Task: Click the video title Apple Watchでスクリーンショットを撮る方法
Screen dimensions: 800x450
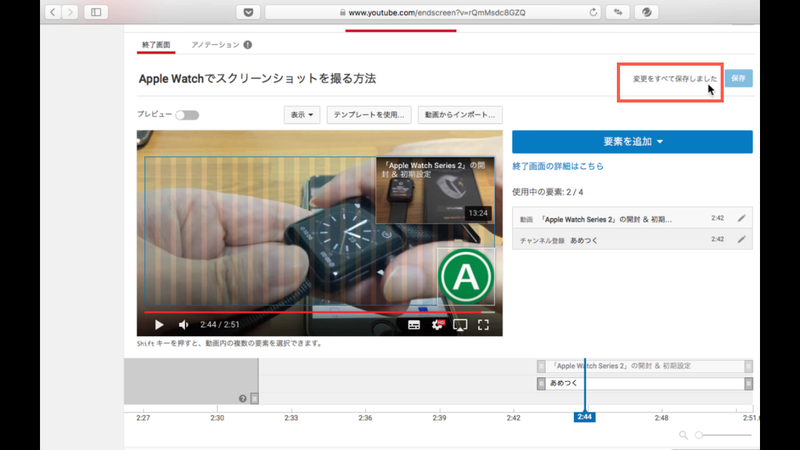Action: click(257, 79)
